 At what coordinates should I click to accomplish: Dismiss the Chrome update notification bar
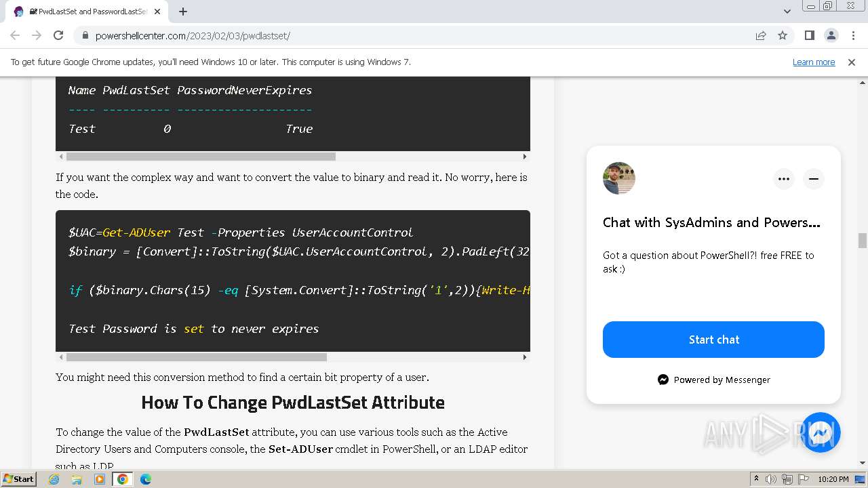852,62
